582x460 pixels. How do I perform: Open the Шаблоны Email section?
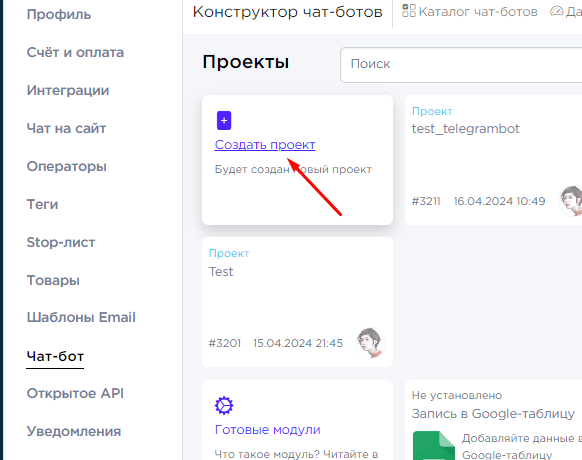[81, 317]
